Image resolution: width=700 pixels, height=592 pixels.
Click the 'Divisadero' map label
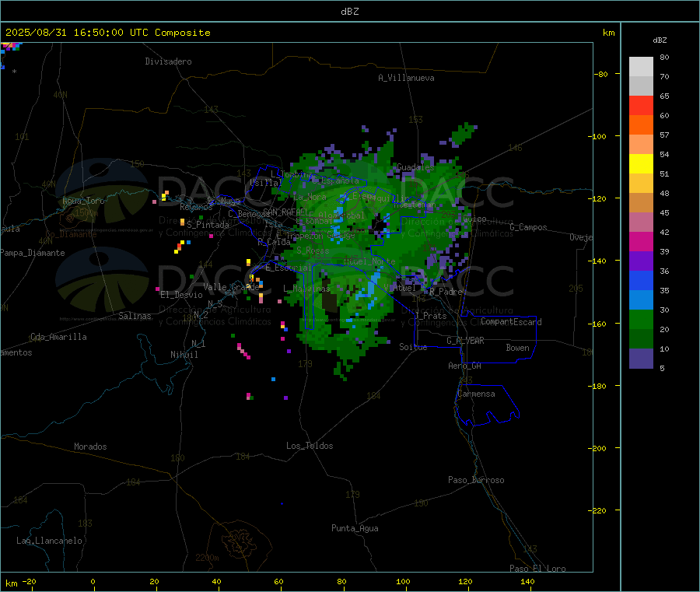[168, 61]
